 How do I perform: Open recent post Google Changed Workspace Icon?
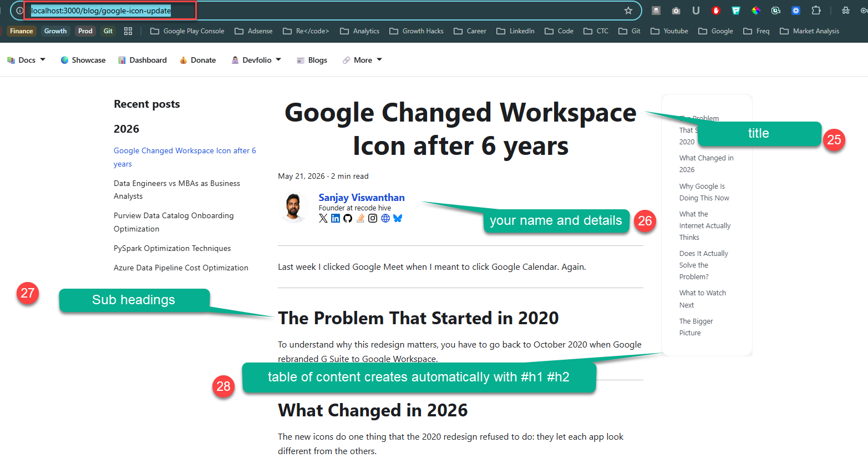click(185, 157)
